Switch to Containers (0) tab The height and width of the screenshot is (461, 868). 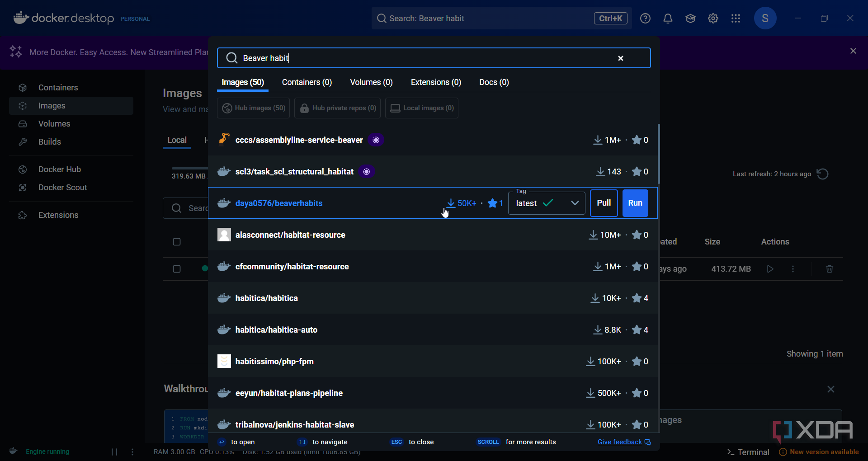click(x=307, y=82)
